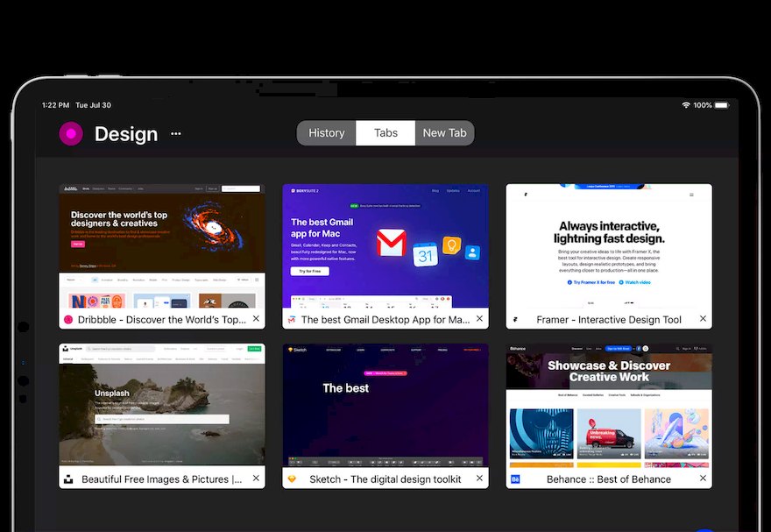Click the Wi-Fi status icon

(x=685, y=105)
